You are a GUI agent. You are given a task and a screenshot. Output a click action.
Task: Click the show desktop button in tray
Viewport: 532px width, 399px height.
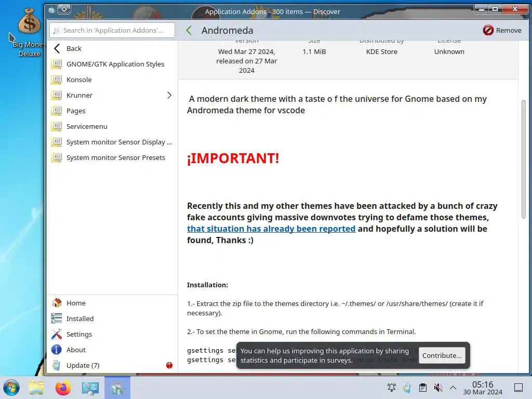pos(518,388)
